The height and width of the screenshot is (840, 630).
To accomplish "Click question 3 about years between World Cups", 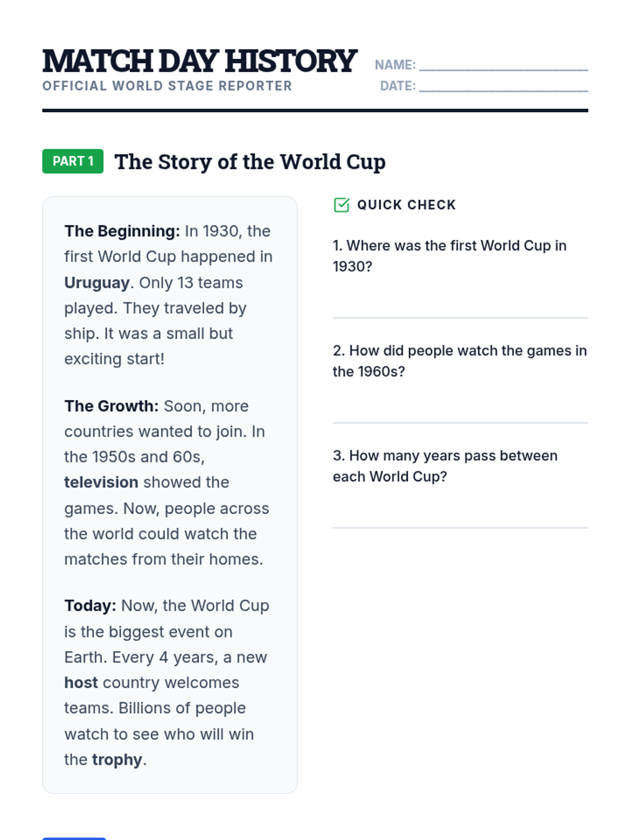I will coord(445,466).
